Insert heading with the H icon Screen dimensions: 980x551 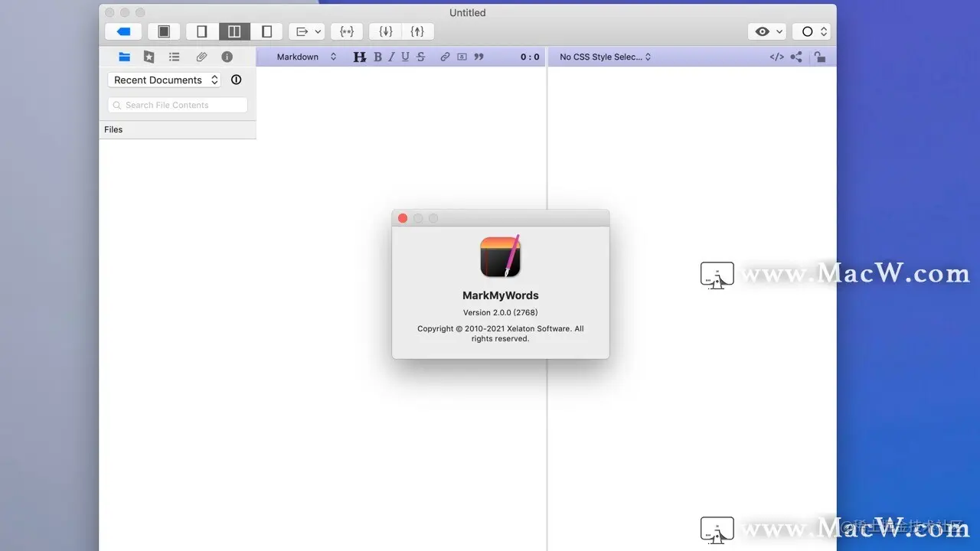point(360,57)
